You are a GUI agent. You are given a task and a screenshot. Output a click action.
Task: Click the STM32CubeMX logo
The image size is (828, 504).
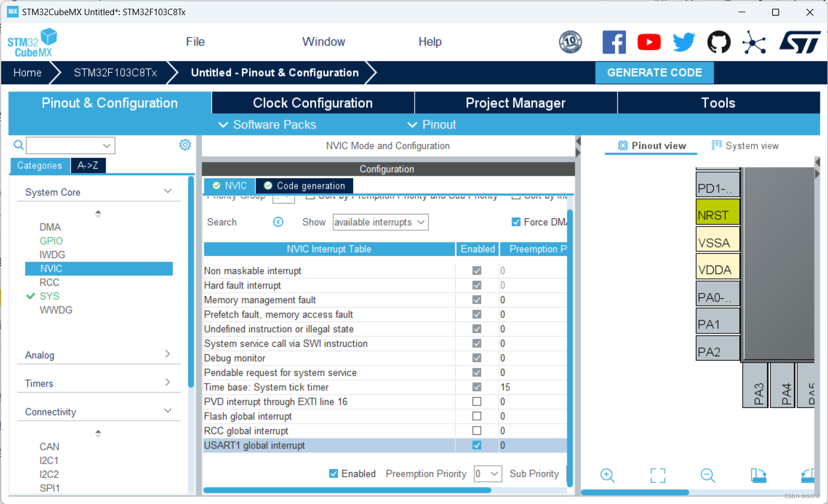click(33, 42)
